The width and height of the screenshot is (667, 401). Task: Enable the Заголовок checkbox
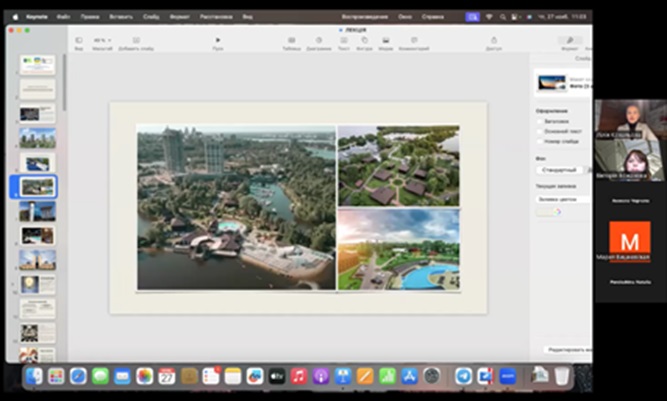pyautogui.click(x=540, y=120)
